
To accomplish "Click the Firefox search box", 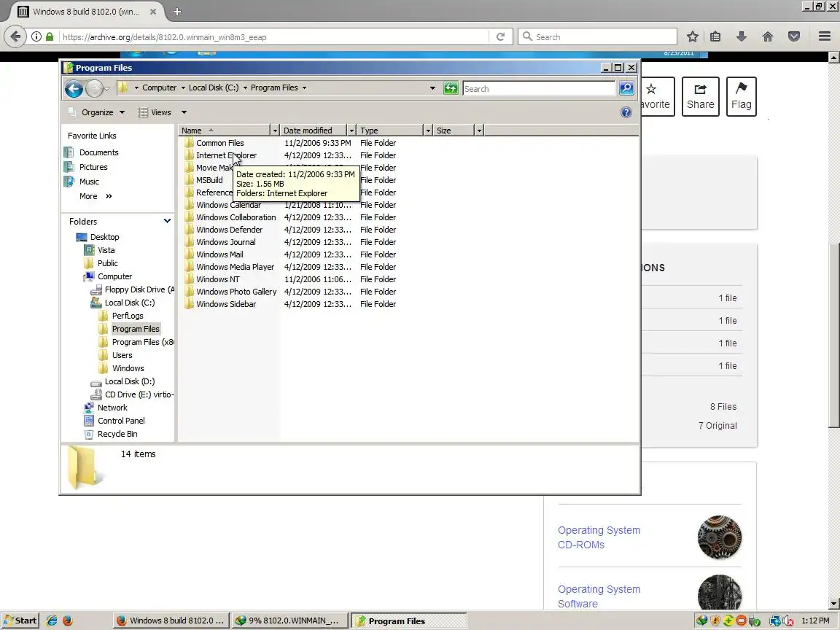I will coord(597,36).
